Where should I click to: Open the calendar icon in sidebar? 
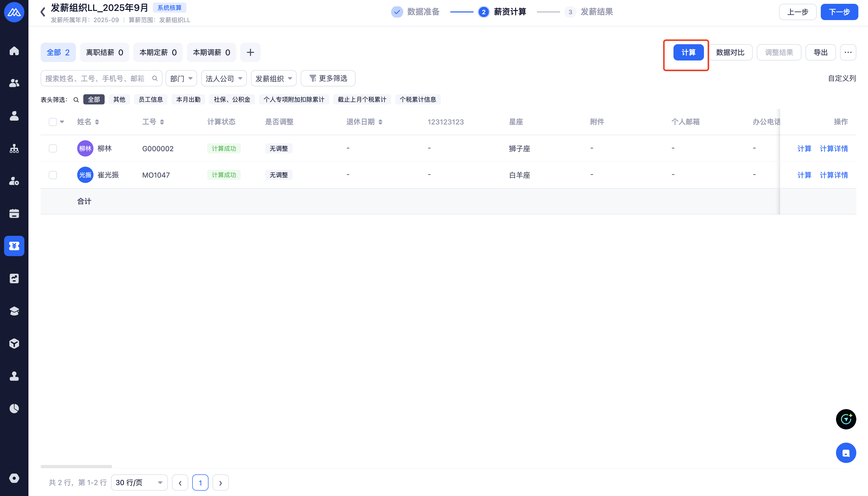click(x=14, y=214)
